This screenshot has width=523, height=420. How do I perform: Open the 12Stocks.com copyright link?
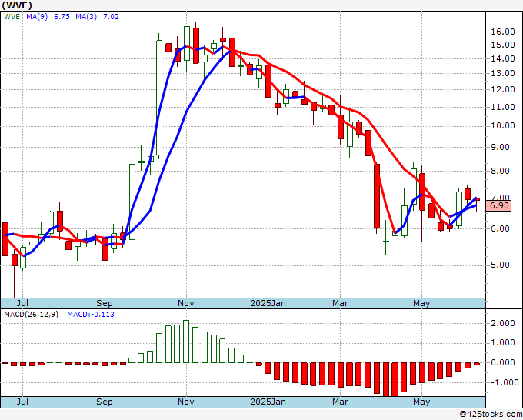(491, 415)
